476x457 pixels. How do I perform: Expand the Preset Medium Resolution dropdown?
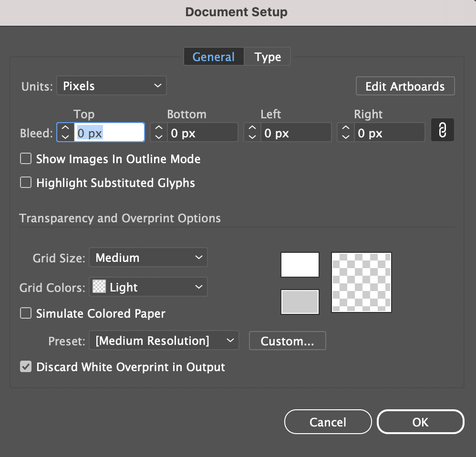(164, 341)
